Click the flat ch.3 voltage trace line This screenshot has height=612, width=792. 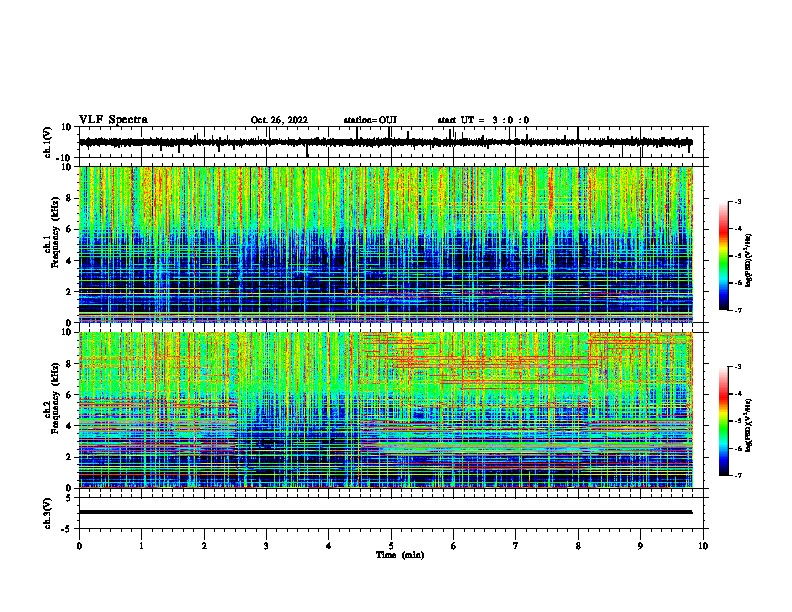click(385, 512)
